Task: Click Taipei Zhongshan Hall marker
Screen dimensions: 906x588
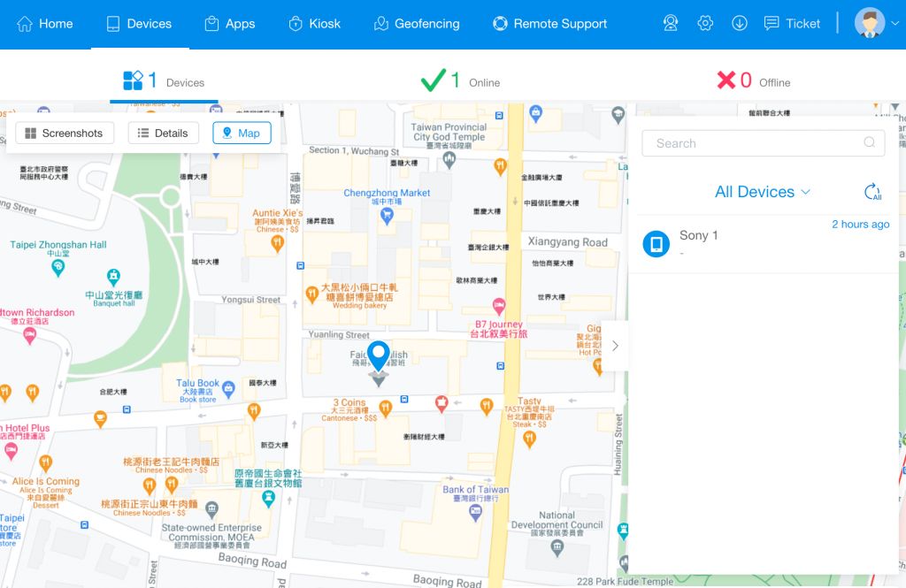Action: [x=58, y=267]
